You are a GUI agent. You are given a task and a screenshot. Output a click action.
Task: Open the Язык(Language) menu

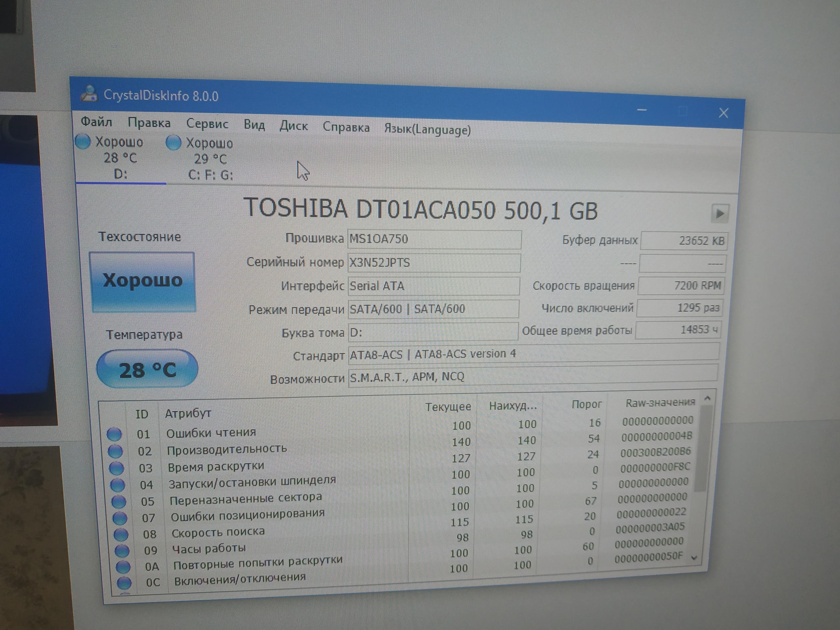pyautogui.click(x=427, y=130)
